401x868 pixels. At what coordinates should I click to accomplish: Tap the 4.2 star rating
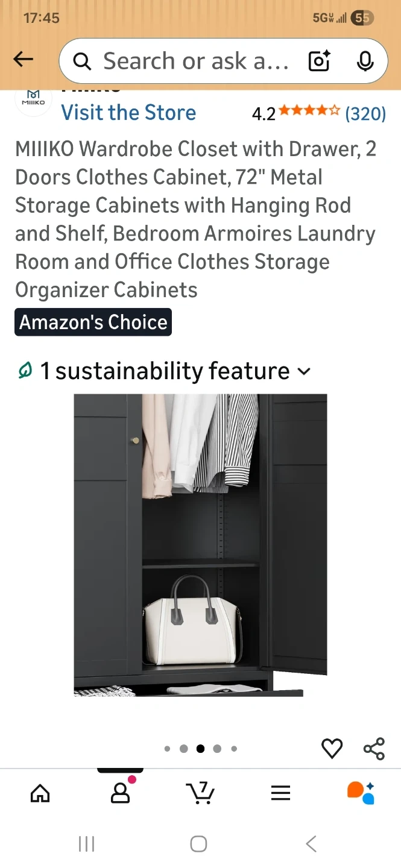click(296, 113)
